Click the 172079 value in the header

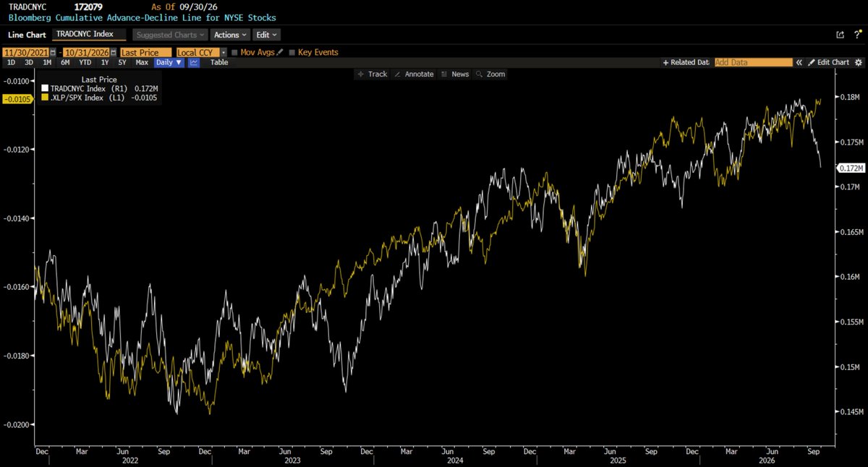pyautogui.click(x=89, y=7)
